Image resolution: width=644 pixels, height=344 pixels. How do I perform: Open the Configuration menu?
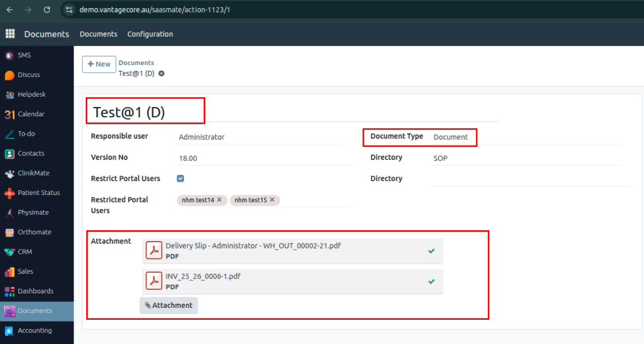tap(150, 34)
